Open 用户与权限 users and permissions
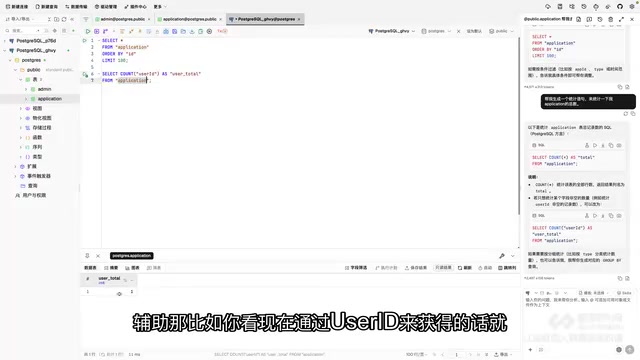 tap(31, 196)
